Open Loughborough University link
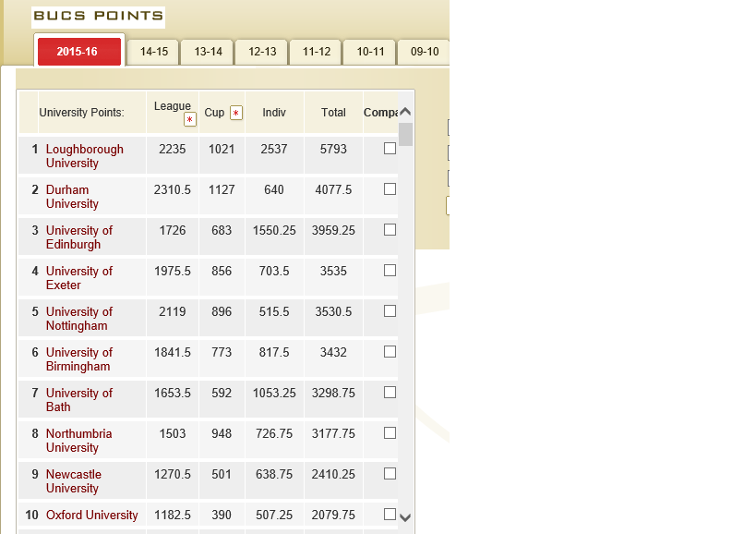 point(84,156)
